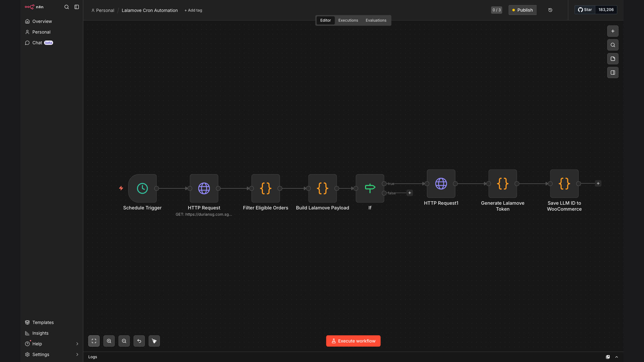Select Generate Lalamove Token code node
This screenshot has width=644, height=362.
coord(502,184)
